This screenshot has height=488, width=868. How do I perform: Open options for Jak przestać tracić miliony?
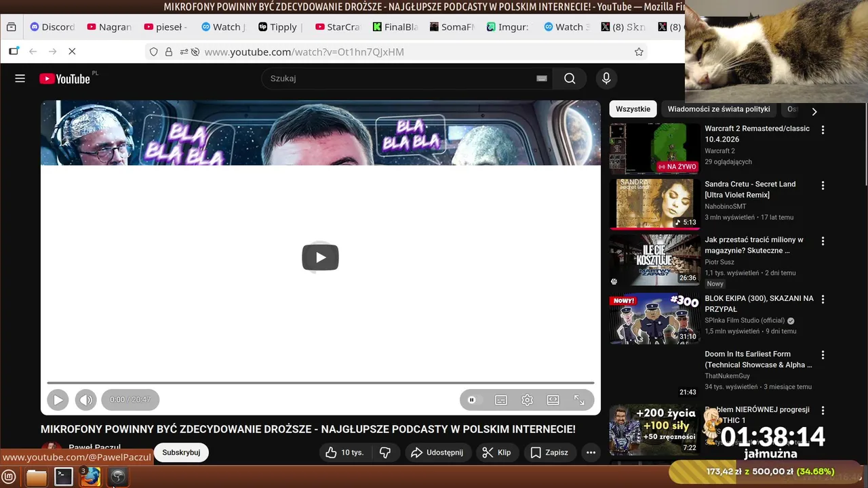pos(823,241)
